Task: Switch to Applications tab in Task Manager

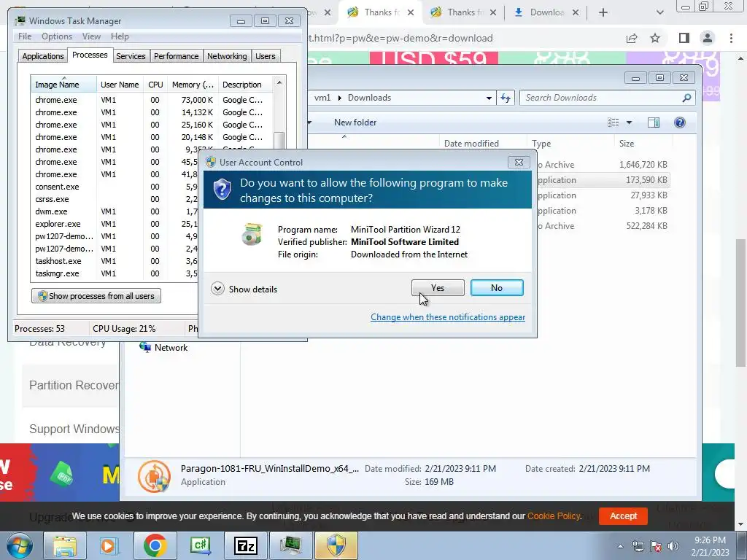Action: [x=43, y=56]
